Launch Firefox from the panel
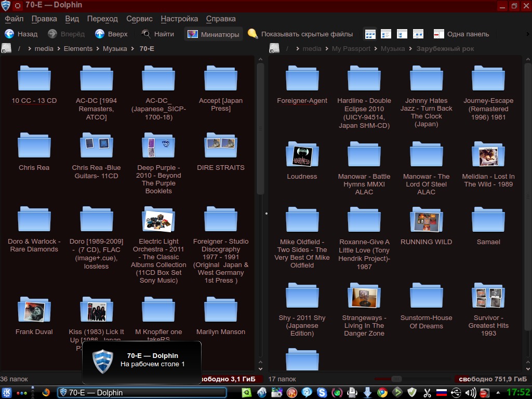The width and height of the screenshot is (532, 399). point(46,393)
